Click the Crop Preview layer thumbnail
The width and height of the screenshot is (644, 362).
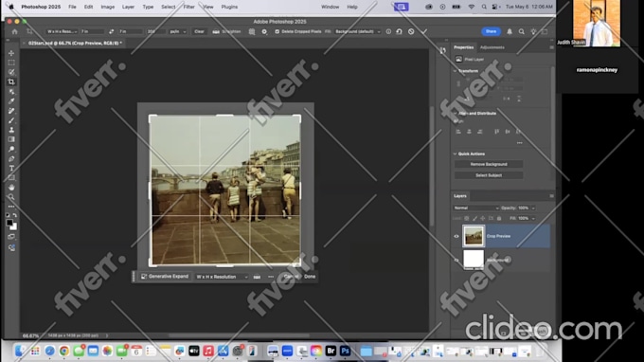(474, 236)
